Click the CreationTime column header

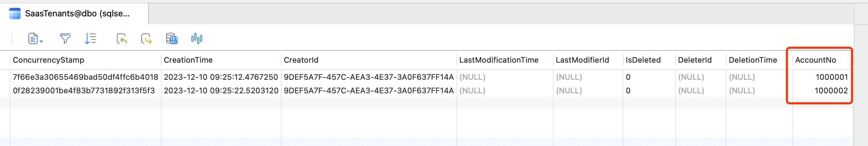coord(188,60)
